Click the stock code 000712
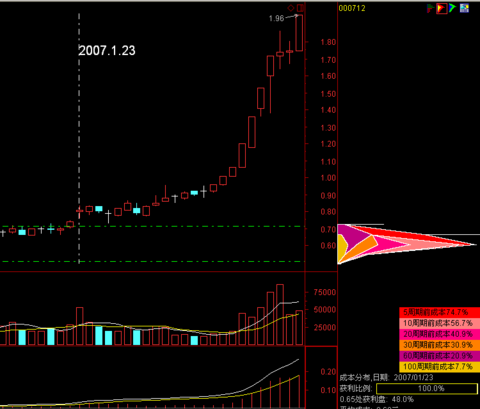 pos(352,8)
